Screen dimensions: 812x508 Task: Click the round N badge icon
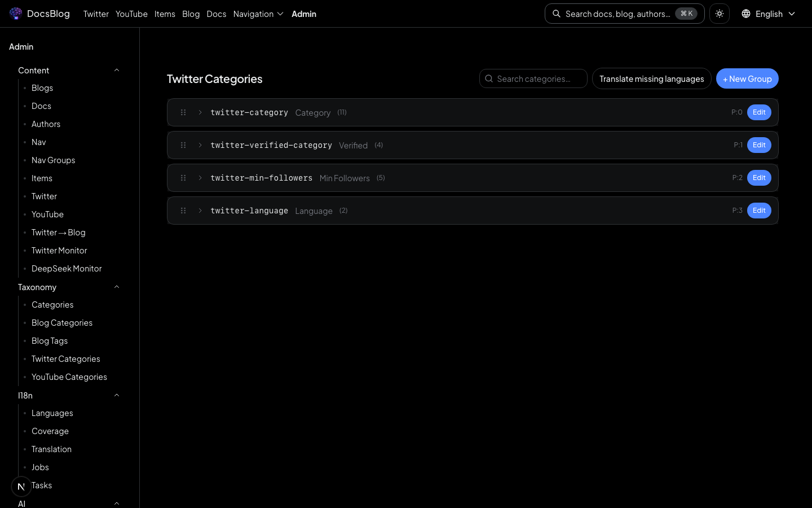(21, 486)
